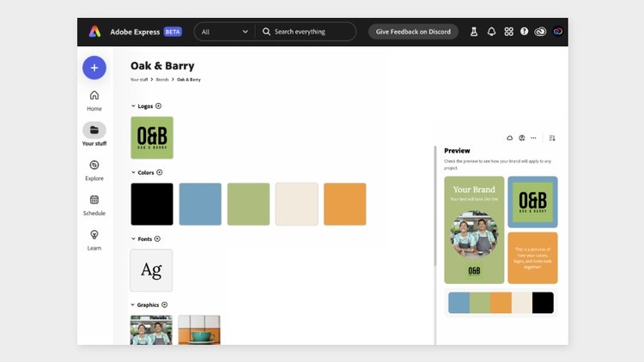Image resolution: width=644 pixels, height=362 pixels.
Task: Click the Oak & Barry page title
Action: tap(162, 66)
